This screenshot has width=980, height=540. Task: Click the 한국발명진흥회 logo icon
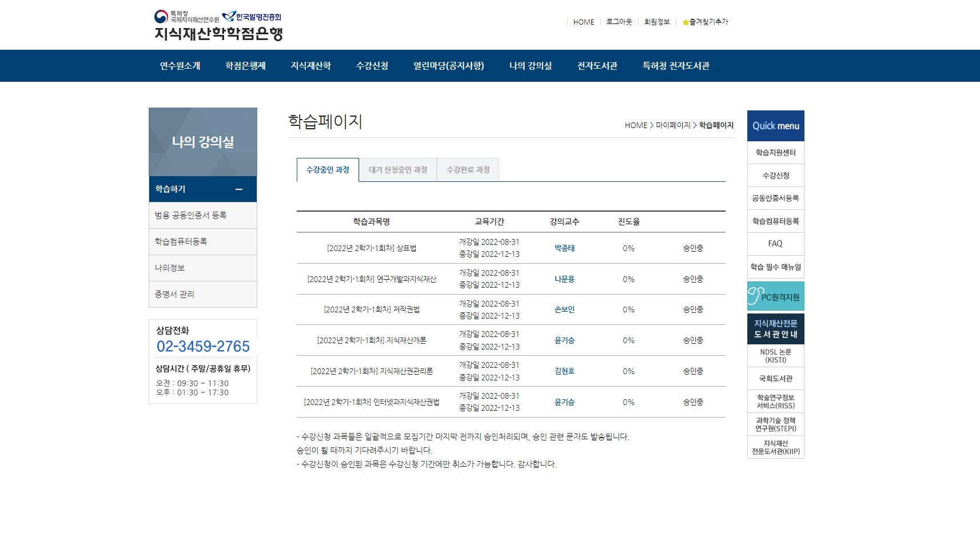tap(229, 16)
